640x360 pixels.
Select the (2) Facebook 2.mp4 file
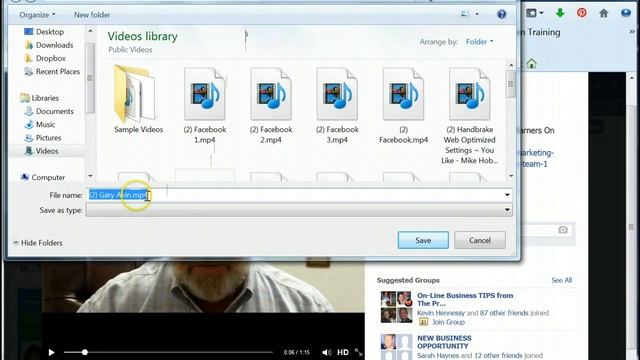click(271, 106)
